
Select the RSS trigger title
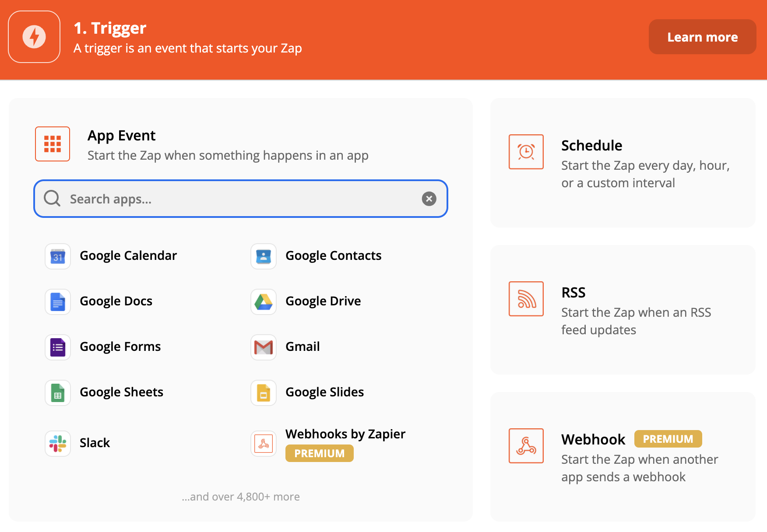(x=573, y=293)
